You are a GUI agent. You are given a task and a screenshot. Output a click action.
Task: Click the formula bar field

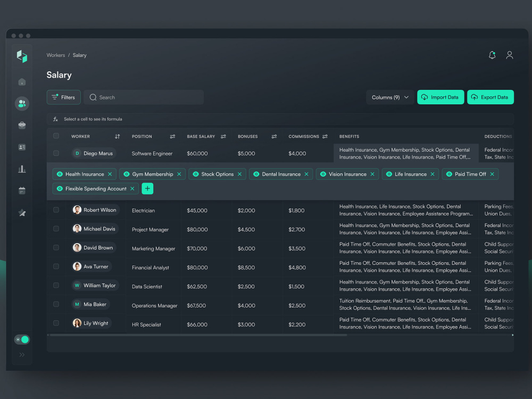280,119
